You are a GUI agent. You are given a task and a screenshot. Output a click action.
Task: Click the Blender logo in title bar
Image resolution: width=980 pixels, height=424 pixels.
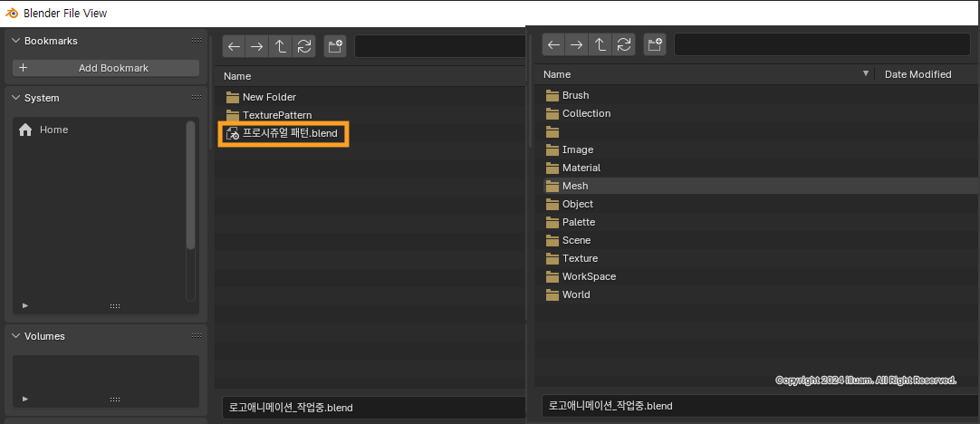tap(12, 13)
